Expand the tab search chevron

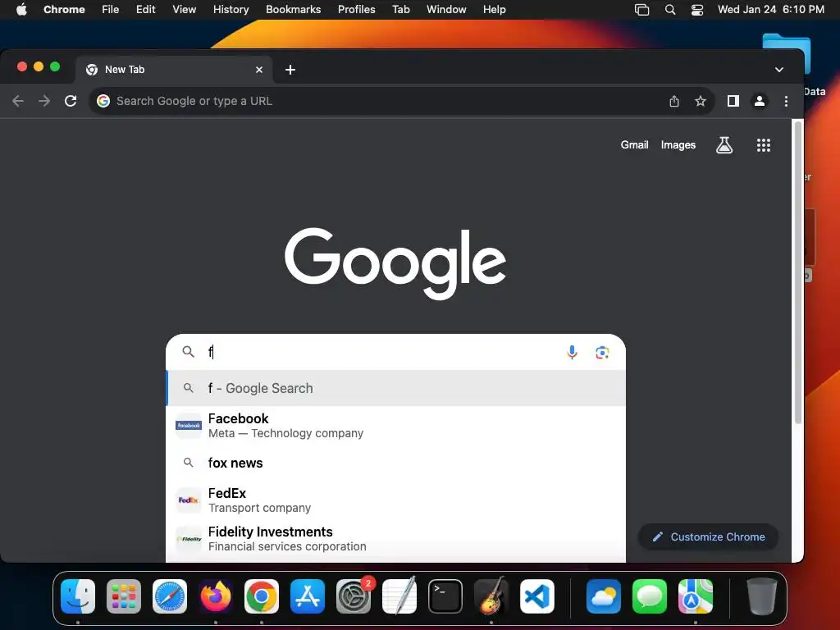coord(779,70)
